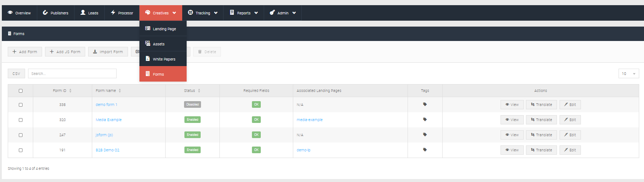View the B2B Demo 02 form
The height and width of the screenshot is (182, 644).
512,150
